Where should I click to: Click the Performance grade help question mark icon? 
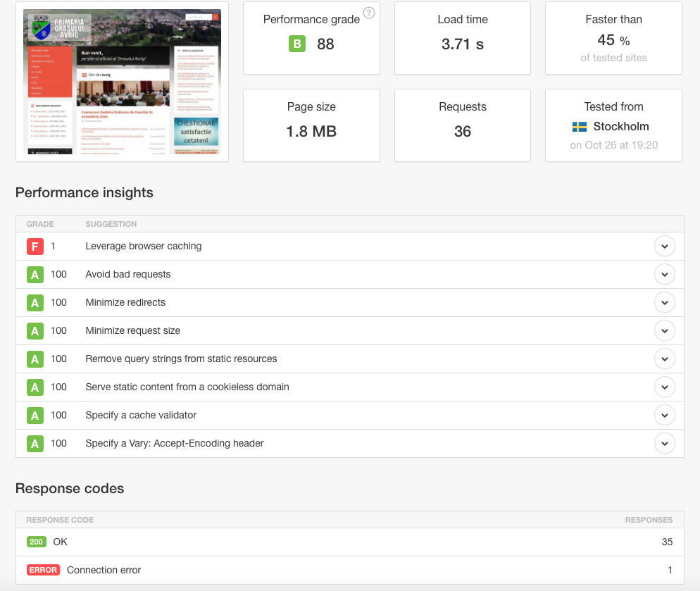(x=368, y=13)
